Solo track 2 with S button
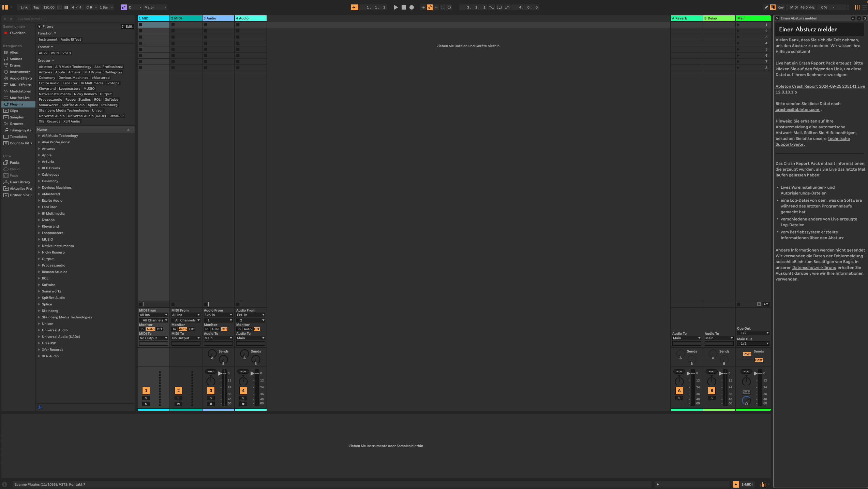 click(178, 398)
